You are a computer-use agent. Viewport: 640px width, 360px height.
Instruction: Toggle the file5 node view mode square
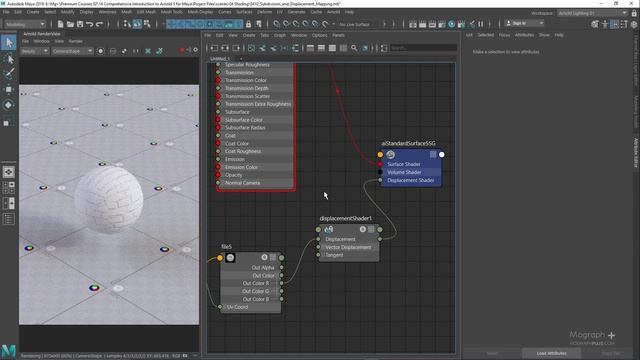[273, 257]
